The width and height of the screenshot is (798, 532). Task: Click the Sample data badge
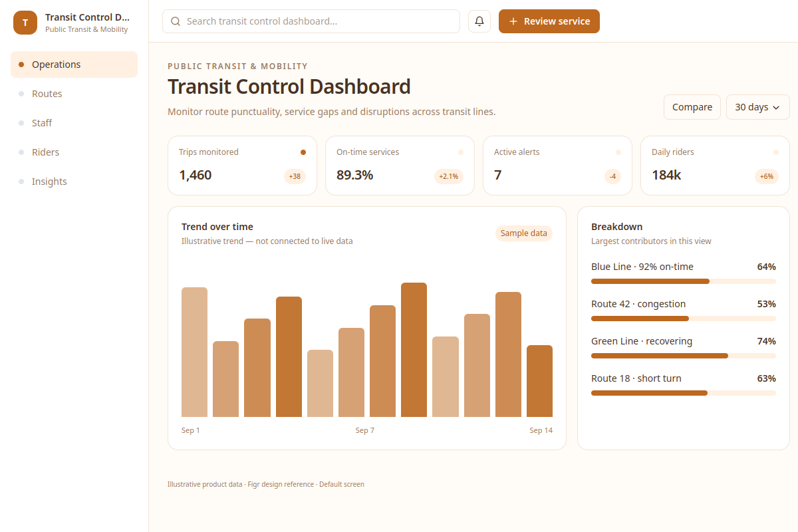click(524, 233)
